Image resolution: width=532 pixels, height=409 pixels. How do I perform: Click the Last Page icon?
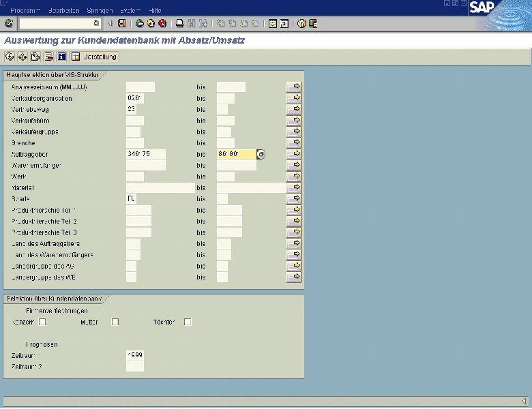[x=255, y=23]
